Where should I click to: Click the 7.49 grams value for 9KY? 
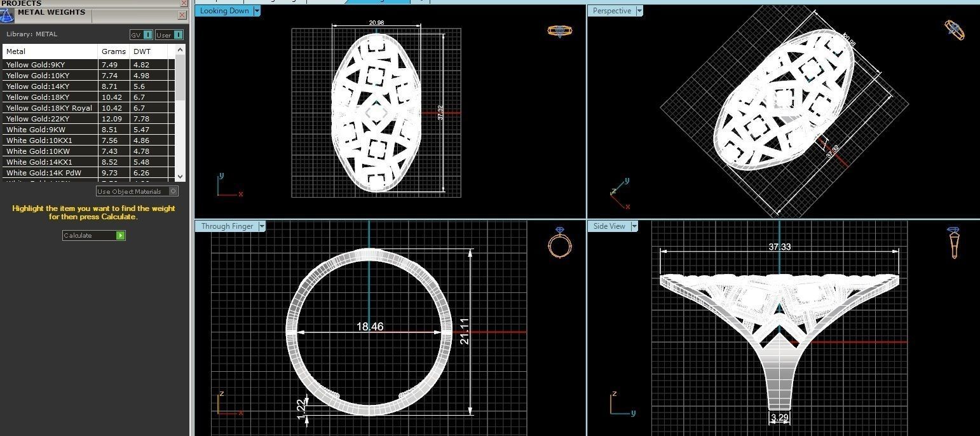tap(109, 65)
